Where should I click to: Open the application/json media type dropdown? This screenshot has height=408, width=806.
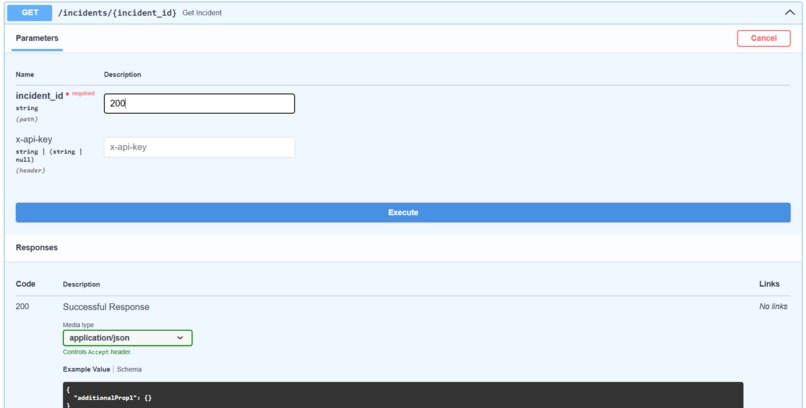(127, 338)
